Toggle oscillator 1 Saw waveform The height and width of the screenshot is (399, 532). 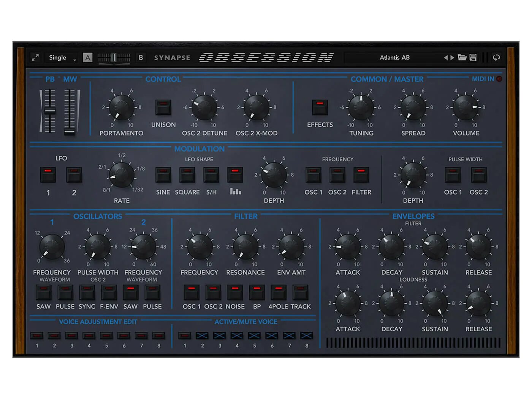[44, 293]
